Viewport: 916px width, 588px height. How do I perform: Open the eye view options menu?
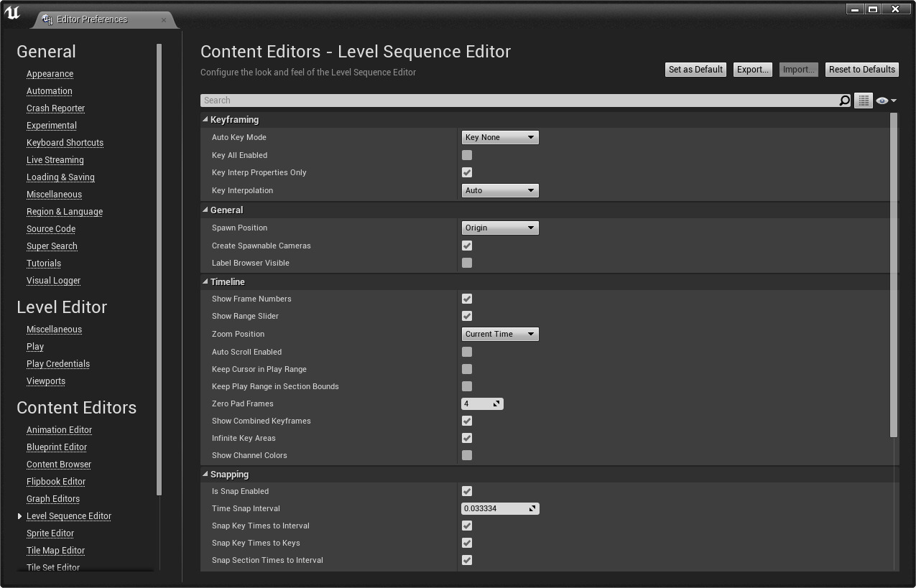click(x=887, y=101)
